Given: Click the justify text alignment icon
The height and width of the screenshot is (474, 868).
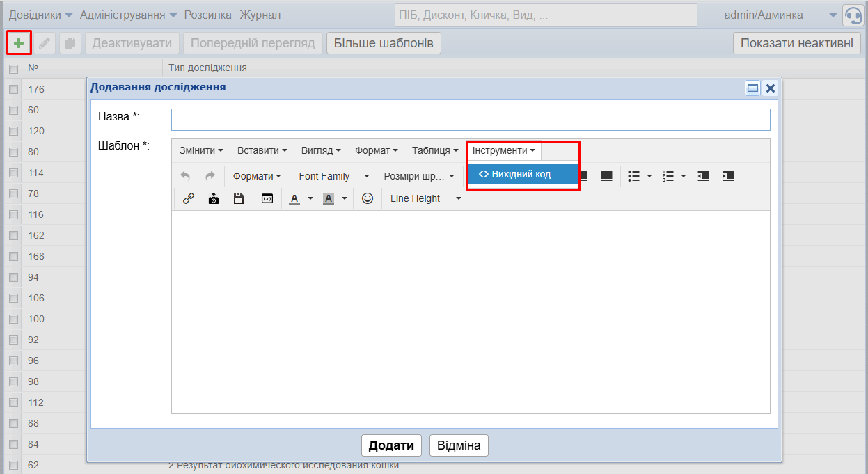Looking at the screenshot, I should click(606, 176).
